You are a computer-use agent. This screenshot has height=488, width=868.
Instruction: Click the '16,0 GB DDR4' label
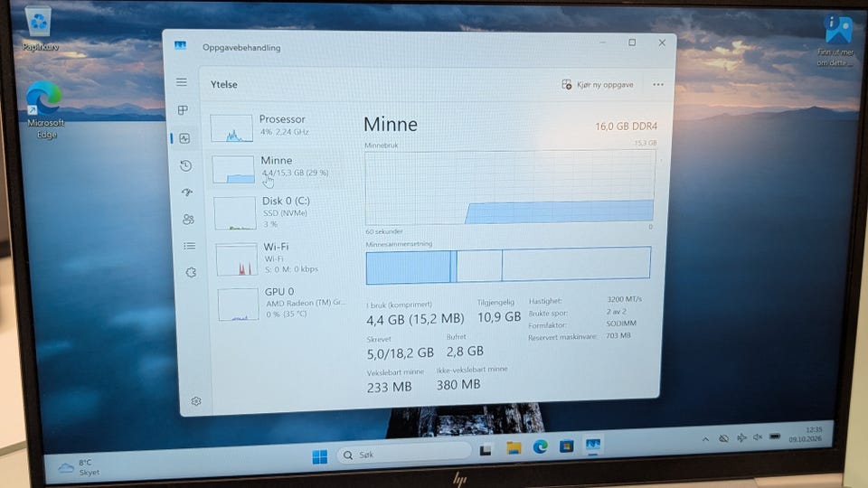click(x=626, y=127)
